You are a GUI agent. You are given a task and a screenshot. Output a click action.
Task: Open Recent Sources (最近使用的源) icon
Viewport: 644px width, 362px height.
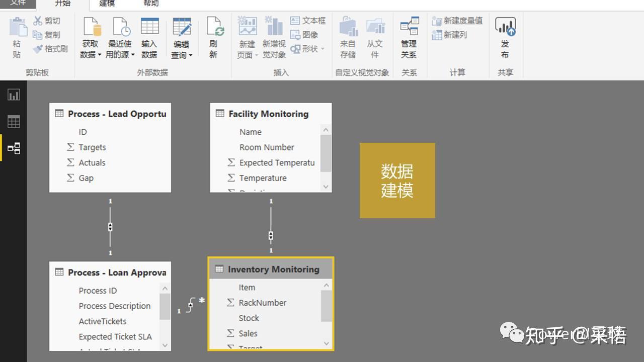click(x=121, y=27)
